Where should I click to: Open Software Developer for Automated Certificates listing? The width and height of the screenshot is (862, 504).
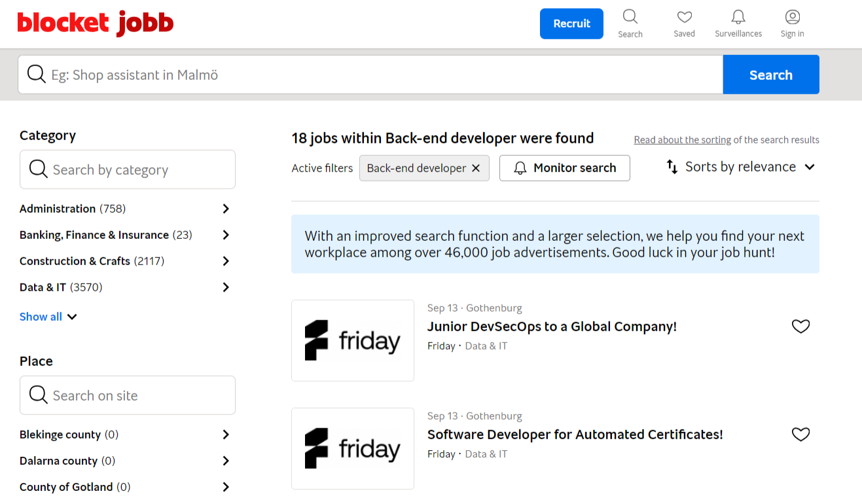pos(575,435)
